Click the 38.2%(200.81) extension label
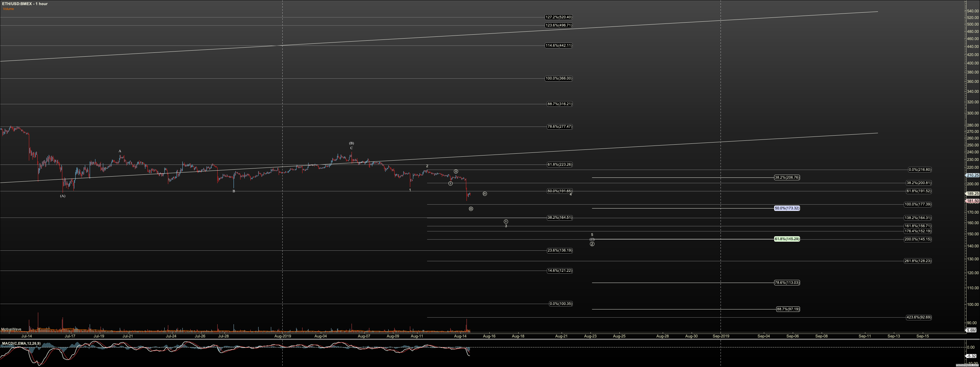 [919, 183]
